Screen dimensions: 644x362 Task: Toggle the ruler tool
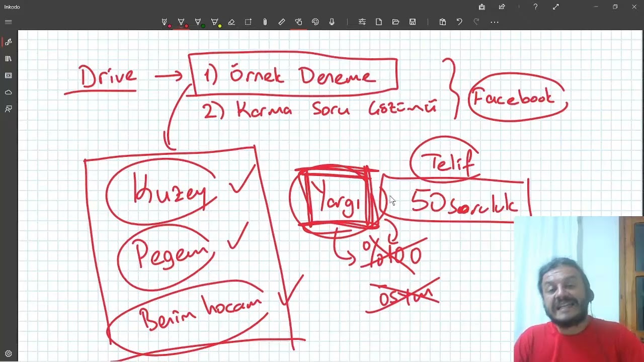pos(282,22)
